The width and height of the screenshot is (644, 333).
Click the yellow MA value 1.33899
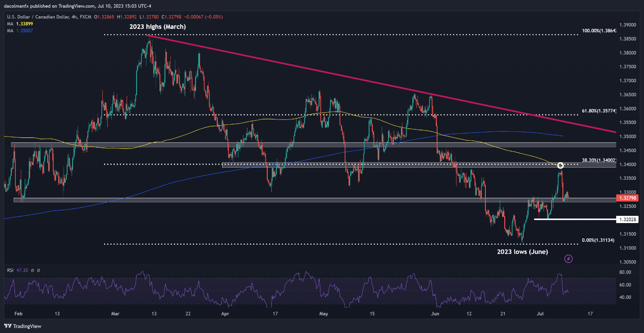25,23
